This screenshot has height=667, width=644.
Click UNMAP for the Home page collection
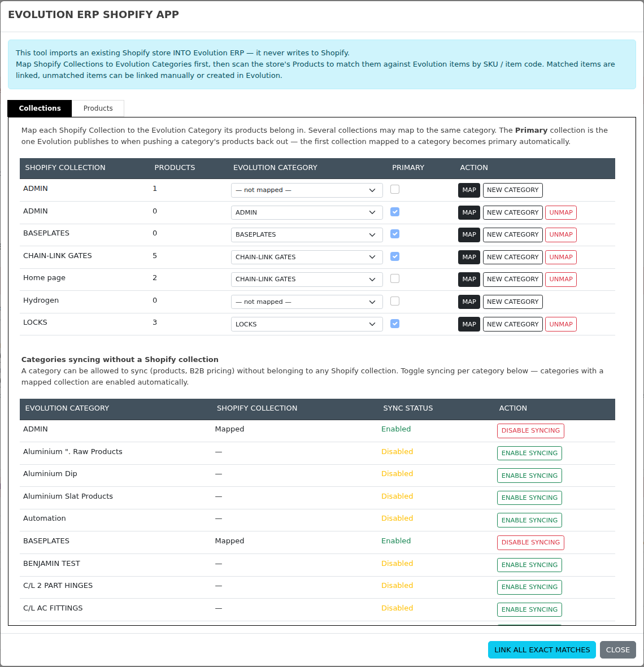[560, 279]
